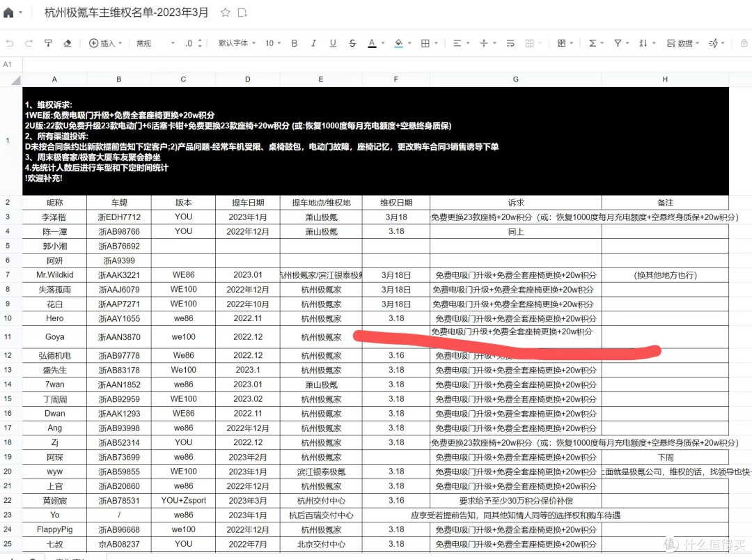Click the vertical alignment icon
Screen dimensions: 752x560
484,43
